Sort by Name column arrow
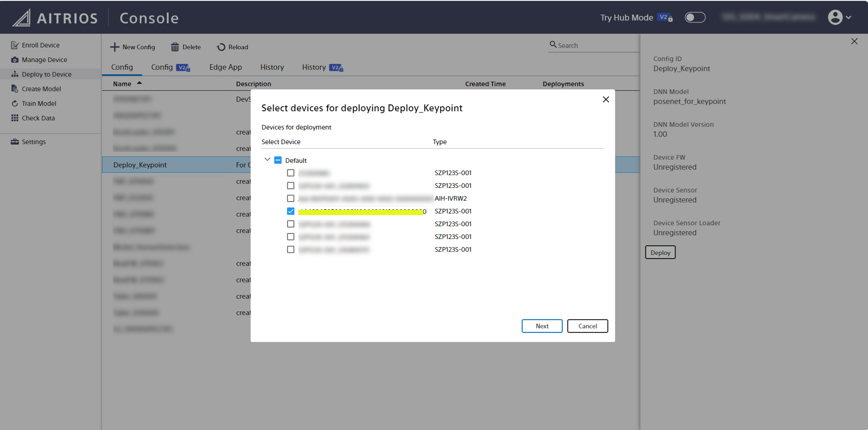Image resolution: width=868 pixels, height=430 pixels. (x=139, y=83)
